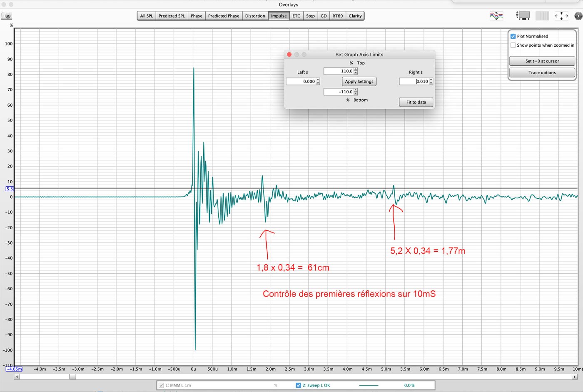Enable Show points when zoomed in
The width and height of the screenshot is (583, 392).
(x=513, y=45)
